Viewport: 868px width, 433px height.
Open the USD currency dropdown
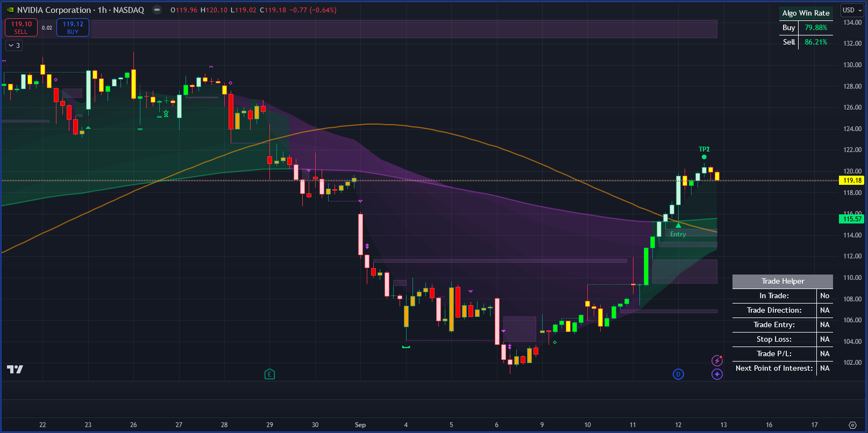(852, 10)
